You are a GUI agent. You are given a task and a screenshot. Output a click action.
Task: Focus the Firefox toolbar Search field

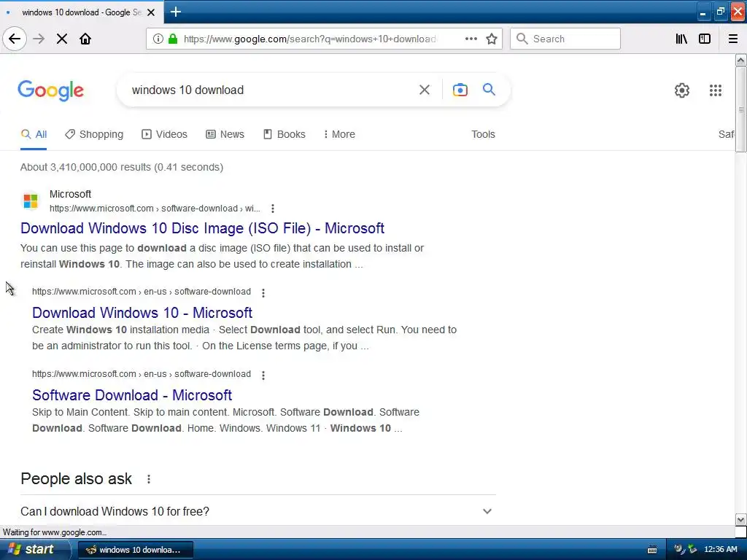pyautogui.click(x=565, y=39)
